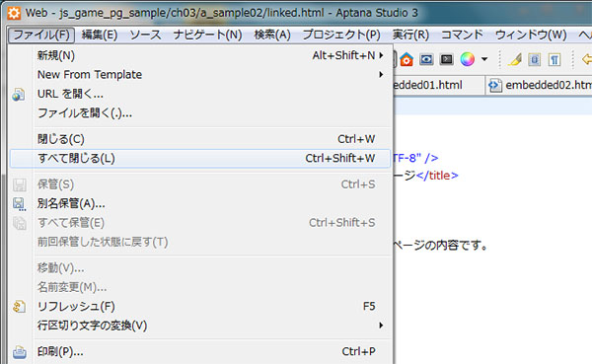The width and height of the screenshot is (592, 364).
Task: Expand the New From Template submenu
Action: [x=200, y=74]
